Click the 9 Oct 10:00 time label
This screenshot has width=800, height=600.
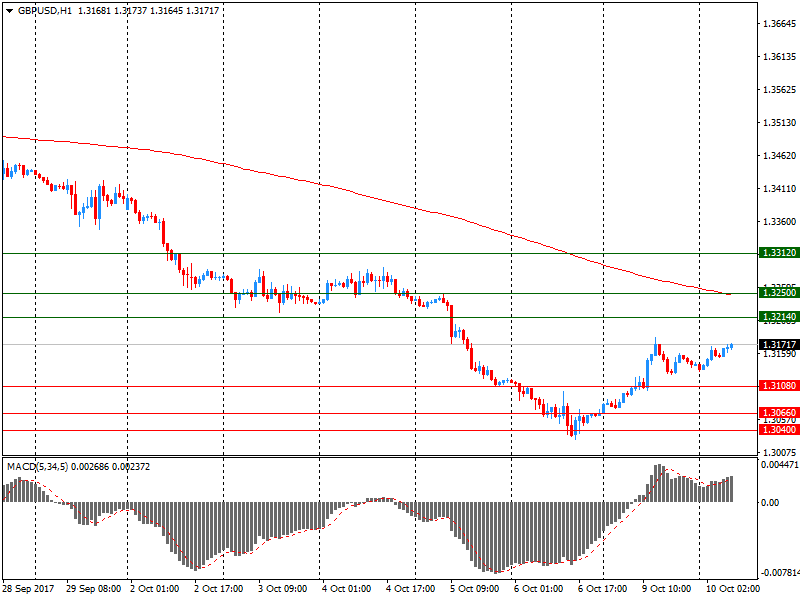pyautogui.click(x=666, y=589)
